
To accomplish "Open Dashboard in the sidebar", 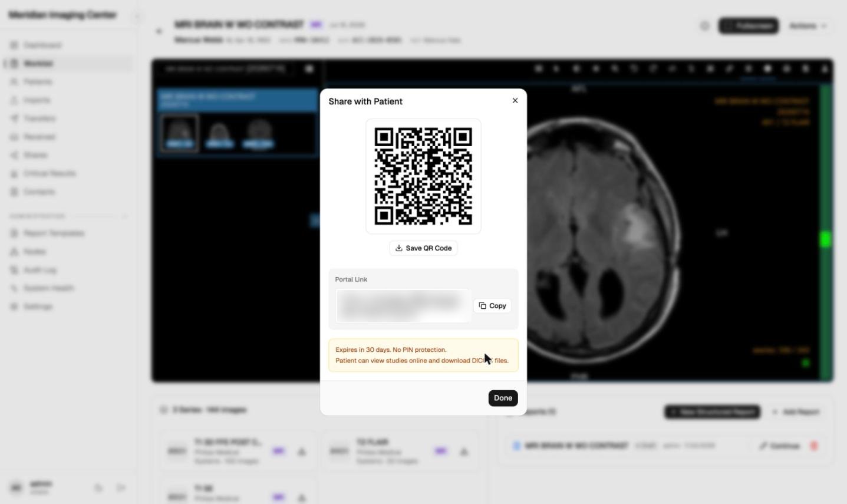I will (42, 45).
